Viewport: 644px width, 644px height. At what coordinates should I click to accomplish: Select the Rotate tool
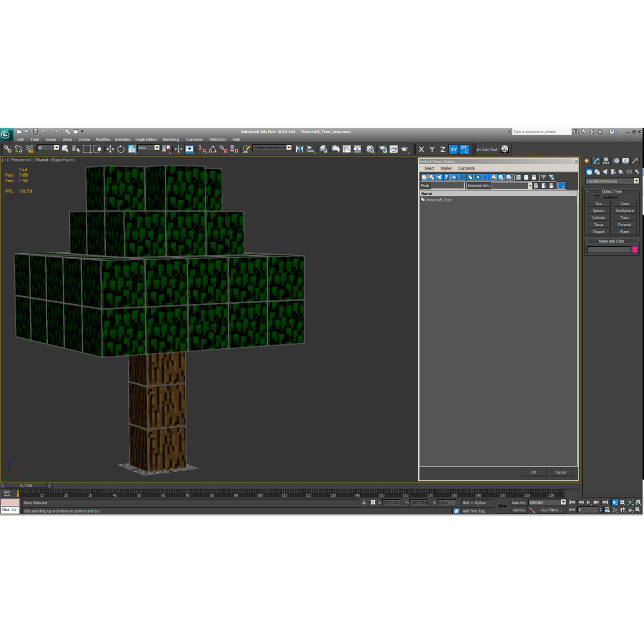(121, 149)
